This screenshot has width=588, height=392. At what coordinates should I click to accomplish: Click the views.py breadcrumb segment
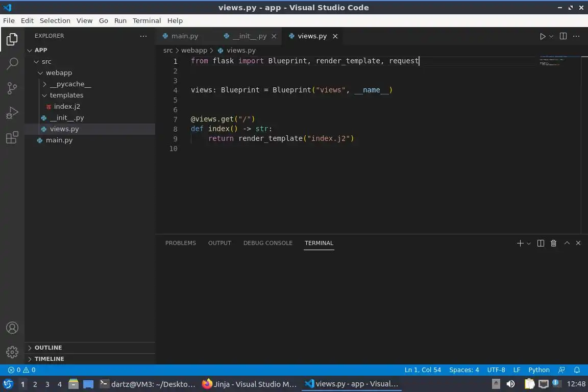(x=237, y=50)
